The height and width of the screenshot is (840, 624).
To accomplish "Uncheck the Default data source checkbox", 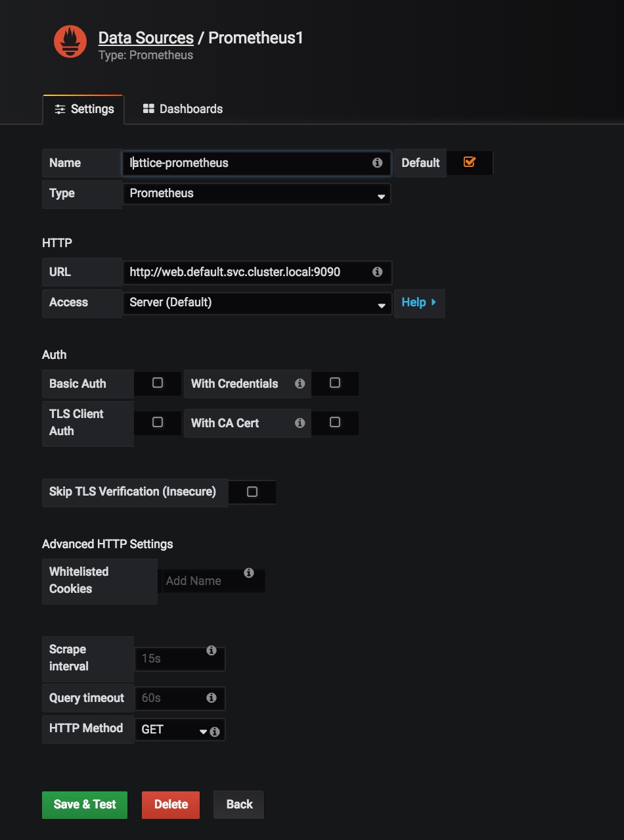I will (469, 162).
